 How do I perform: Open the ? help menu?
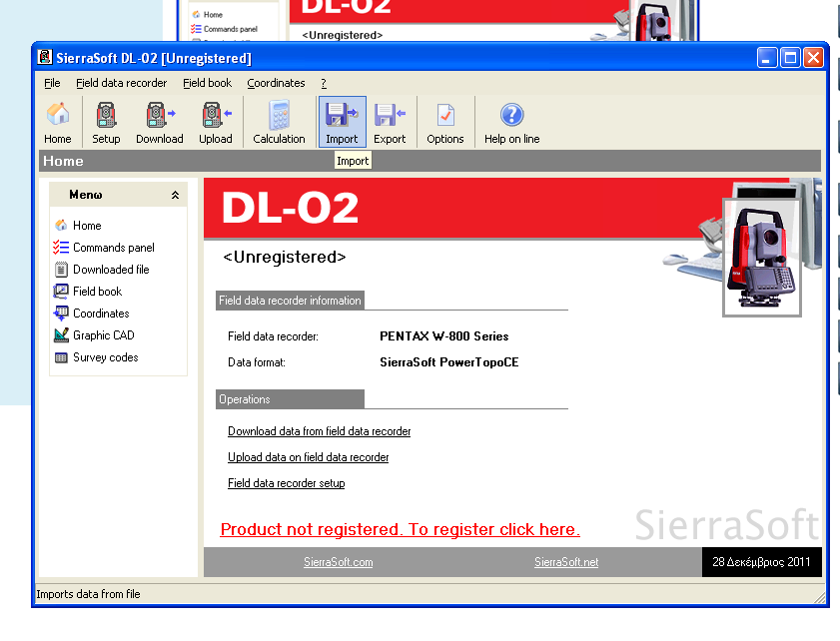pyautogui.click(x=324, y=83)
